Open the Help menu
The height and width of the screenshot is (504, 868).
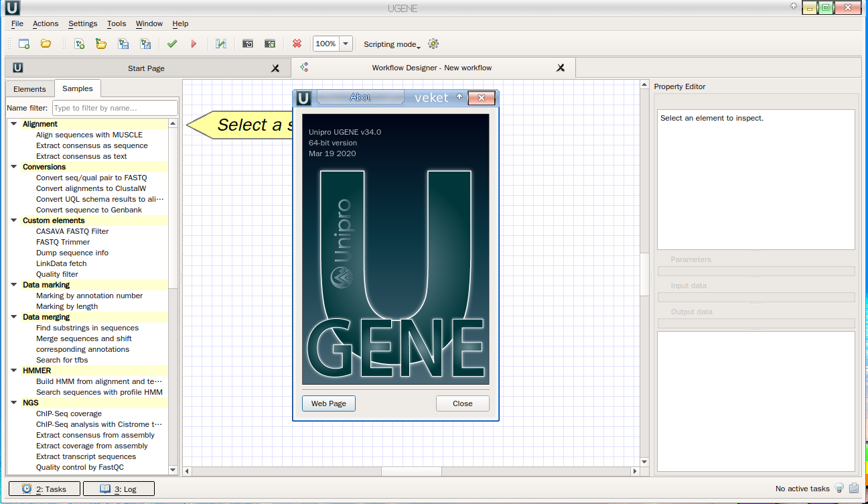pos(180,23)
